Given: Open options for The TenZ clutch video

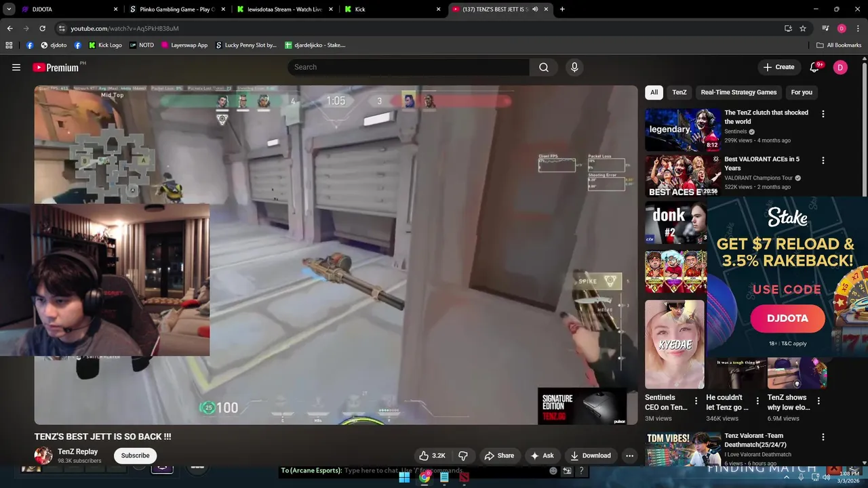Looking at the screenshot, I should point(823,114).
